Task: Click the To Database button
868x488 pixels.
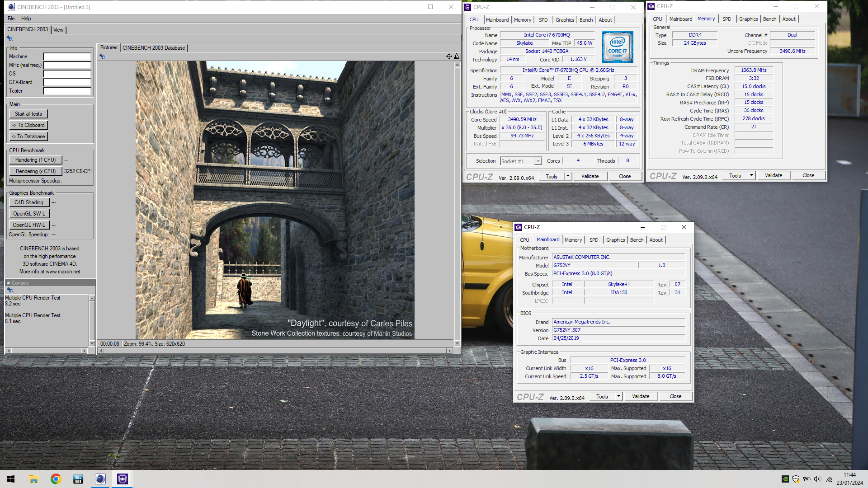Action: tap(28, 136)
